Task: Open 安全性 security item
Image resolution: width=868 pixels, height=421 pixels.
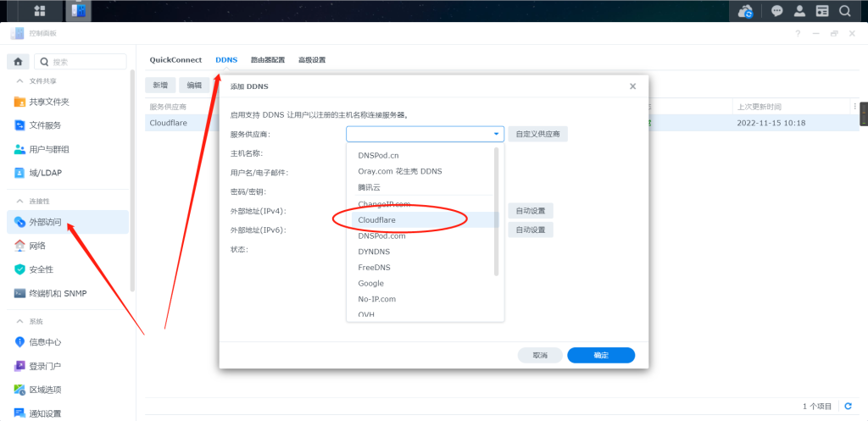Action: tap(68, 269)
